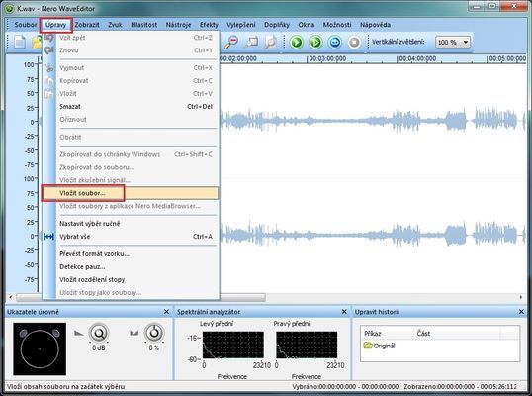Start playback with first green play button
This screenshot has width=532, height=396.
pyautogui.click(x=297, y=43)
